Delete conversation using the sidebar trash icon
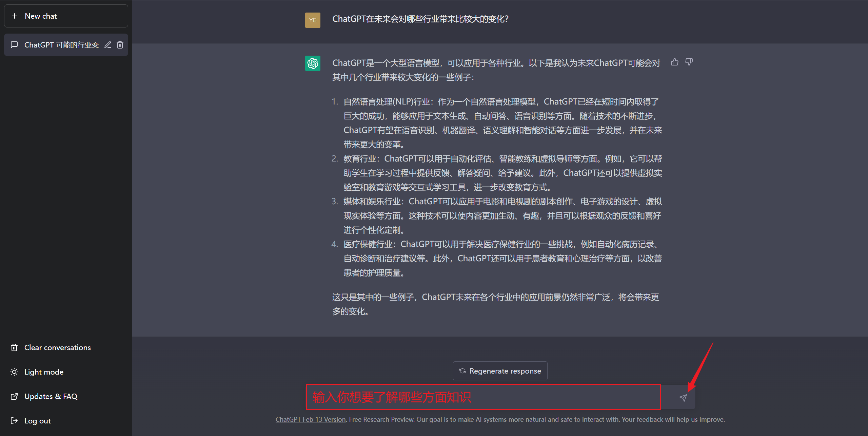 120,45
